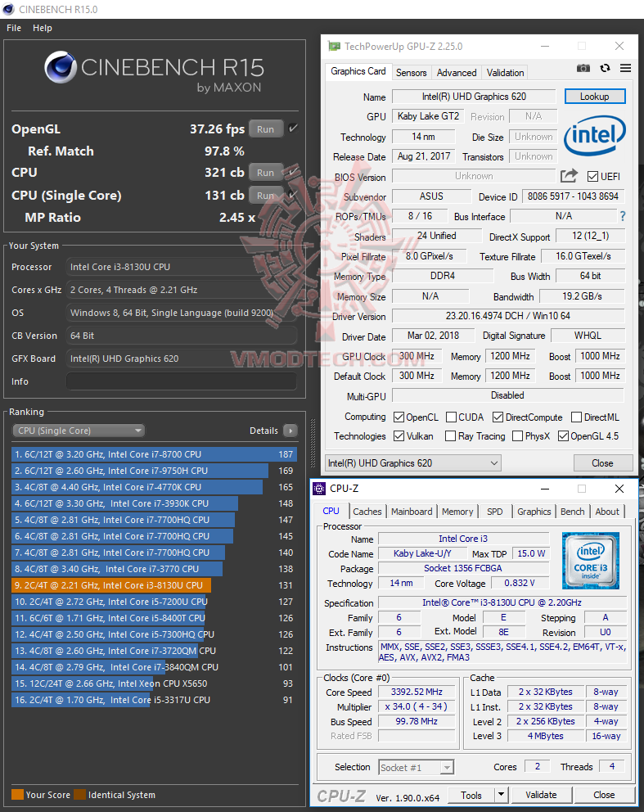The image size is (644, 812).
Task: Click the Info input field
Action: pos(181,381)
